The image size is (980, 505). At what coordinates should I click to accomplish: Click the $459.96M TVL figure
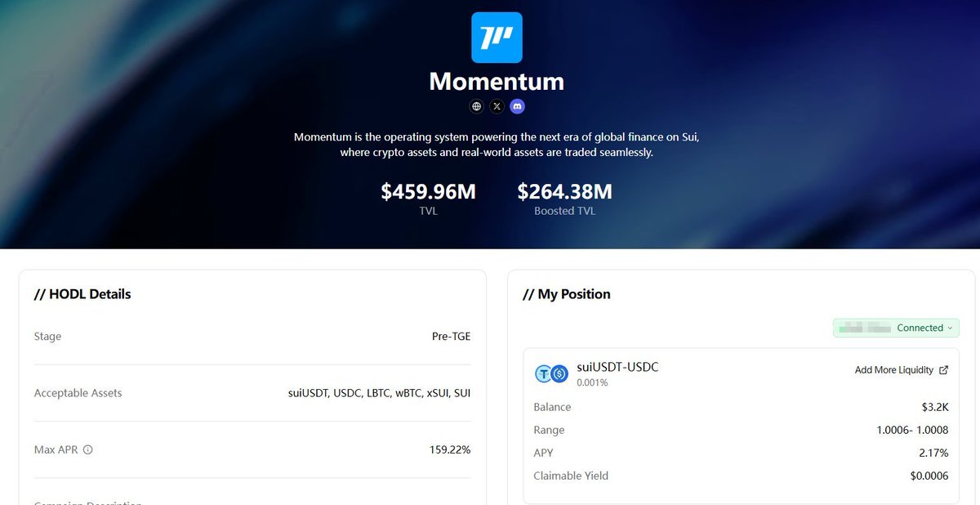(x=428, y=192)
